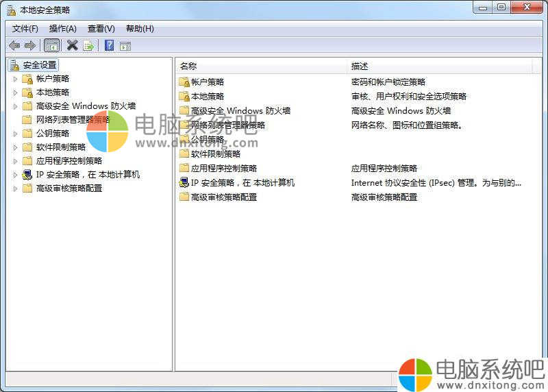Expand the 帐户策略 tree node arrow

pos(15,79)
